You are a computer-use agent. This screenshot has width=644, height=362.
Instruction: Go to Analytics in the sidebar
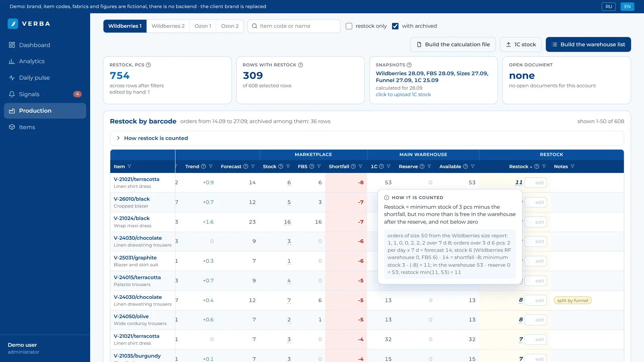tap(45, 62)
